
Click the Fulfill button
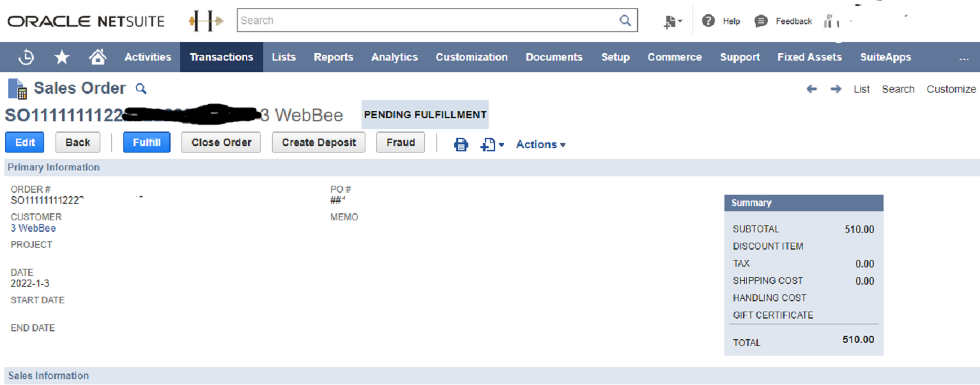tap(146, 142)
